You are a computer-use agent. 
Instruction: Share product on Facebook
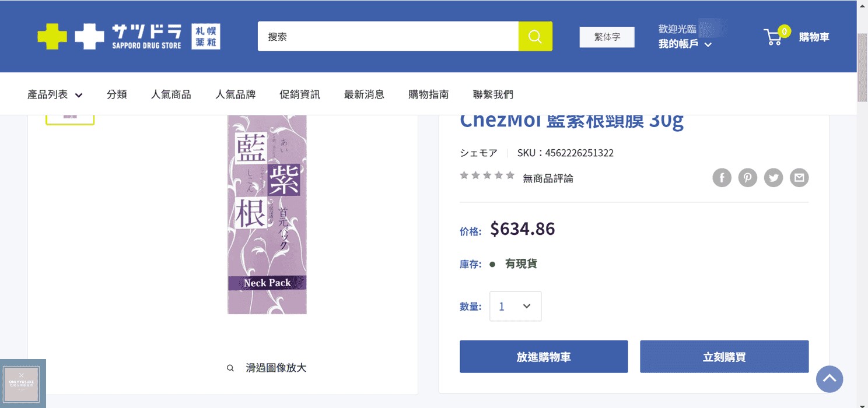coord(722,178)
